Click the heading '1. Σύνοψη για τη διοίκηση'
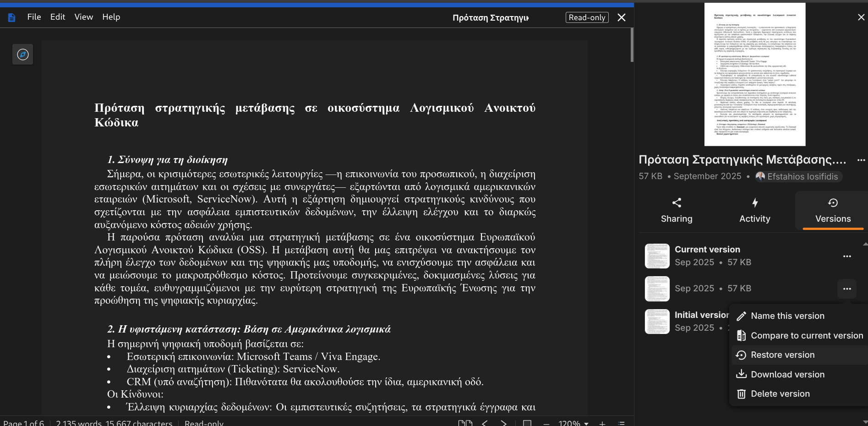 [167, 160]
